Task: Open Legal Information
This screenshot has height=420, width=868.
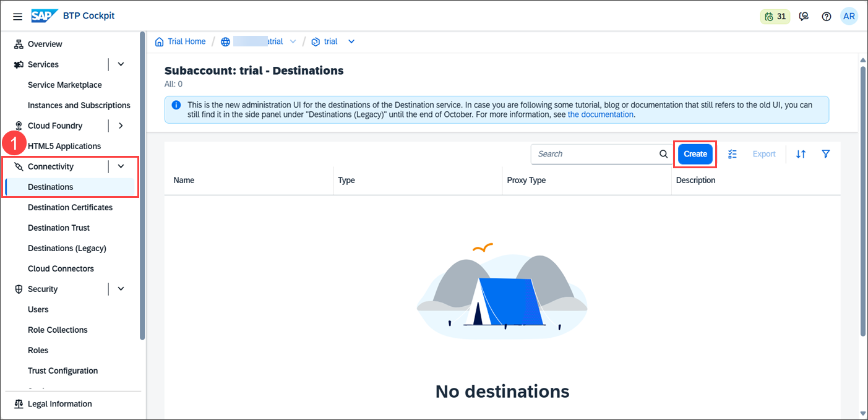Action: coord(60,404)
